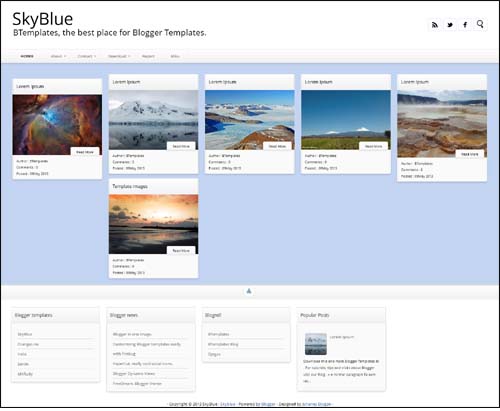This screenshot has width=500, height=411.
Task: Click the Popular Posts widget heading
Action: tap(315, 315)
